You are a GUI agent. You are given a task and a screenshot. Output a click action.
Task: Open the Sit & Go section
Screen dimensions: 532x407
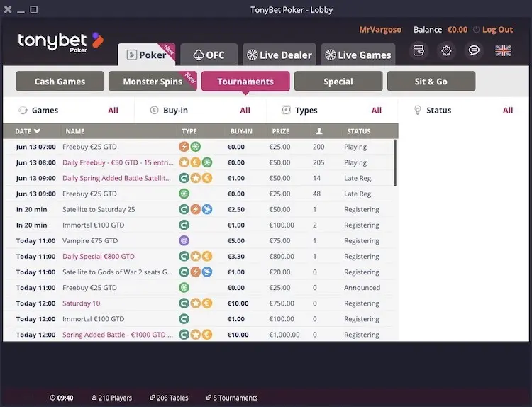431,82
